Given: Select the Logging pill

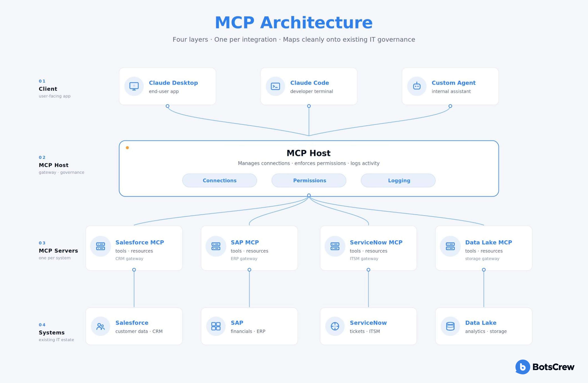Looking at the screenshot, I should tap(398, 180).
